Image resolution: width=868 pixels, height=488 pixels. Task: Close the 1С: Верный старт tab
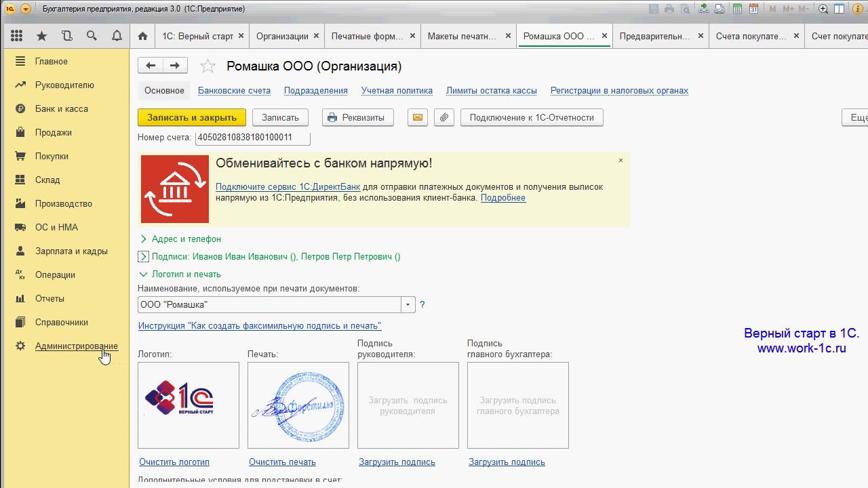tap(241, 36)
